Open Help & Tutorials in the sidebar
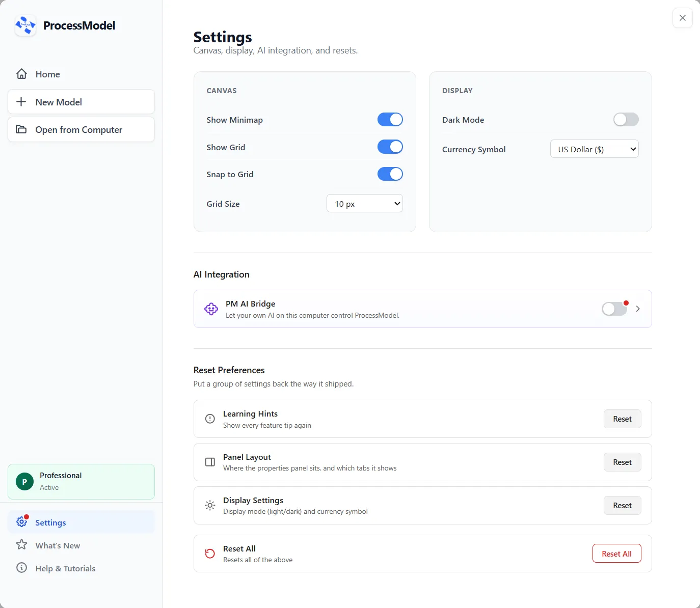This screenshot has width=700, height=608. click(81, 568)
